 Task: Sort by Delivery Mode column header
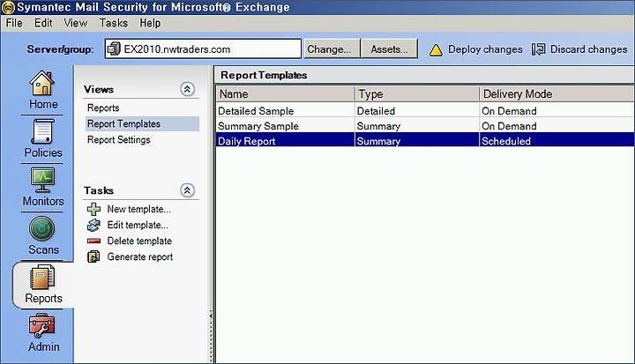557,94
